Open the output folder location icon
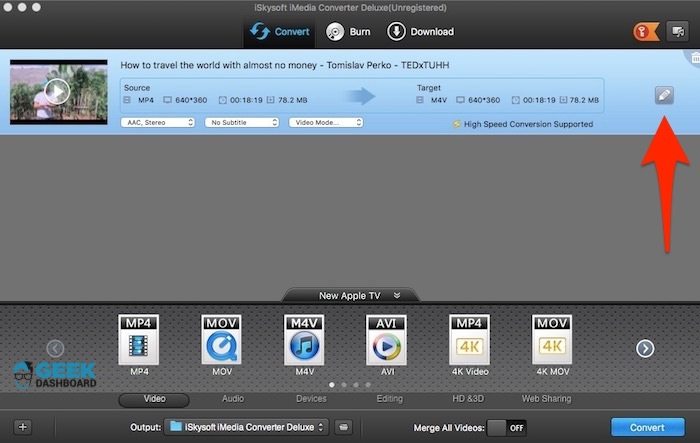Screen dimensions: 700x443 (343, 427)
